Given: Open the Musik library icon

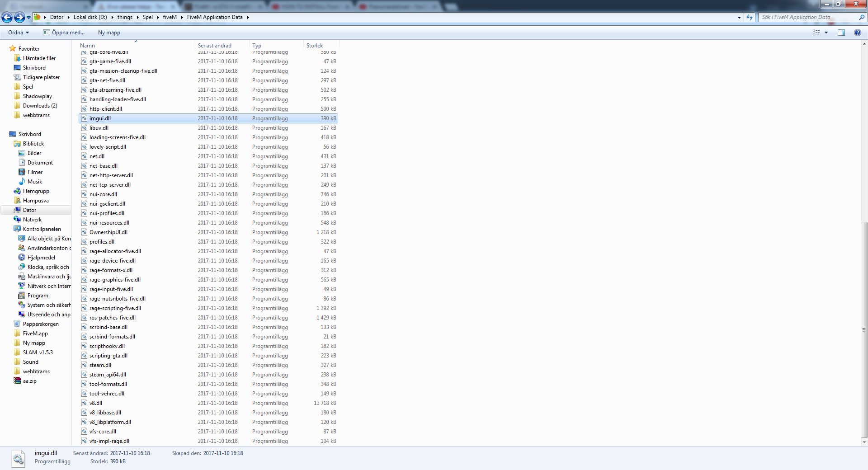Looking at the screenshot, I should click(x=22, y=182).
